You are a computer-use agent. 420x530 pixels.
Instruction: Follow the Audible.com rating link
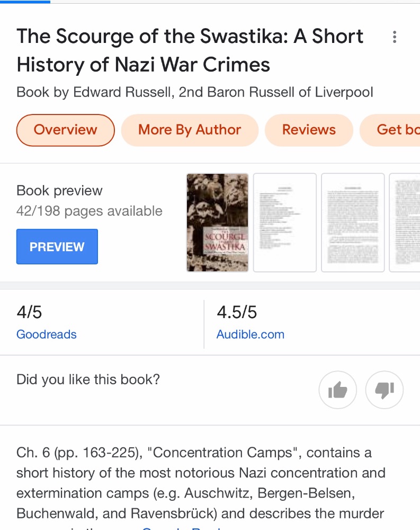(x=251, y=334)
